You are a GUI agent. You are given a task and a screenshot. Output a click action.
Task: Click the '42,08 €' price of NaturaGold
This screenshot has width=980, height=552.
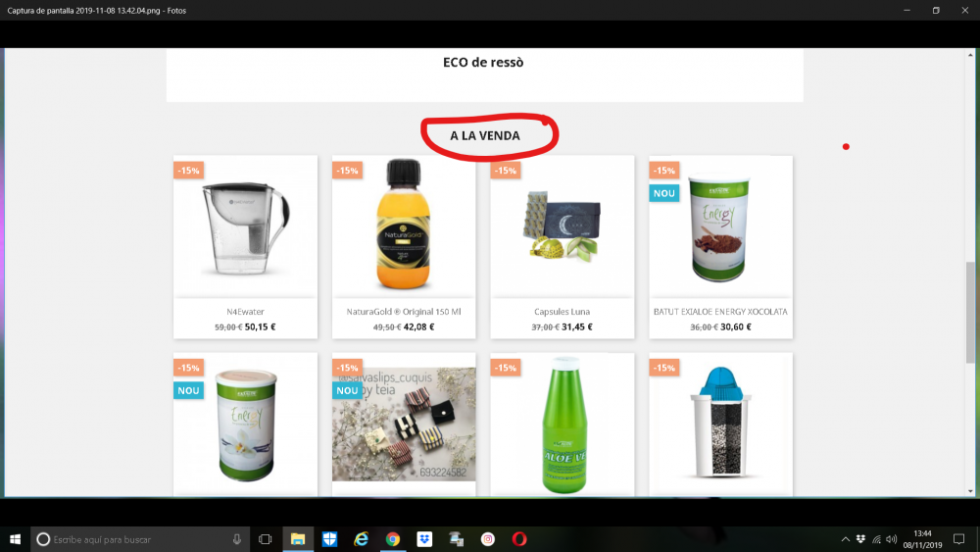pyautogui.click(x=418, y=326)
